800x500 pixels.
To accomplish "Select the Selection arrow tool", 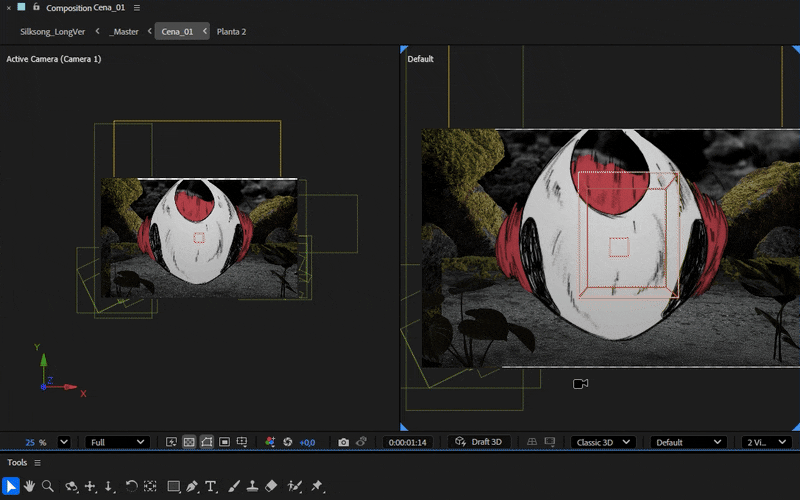I will click(x=10, y=486).
